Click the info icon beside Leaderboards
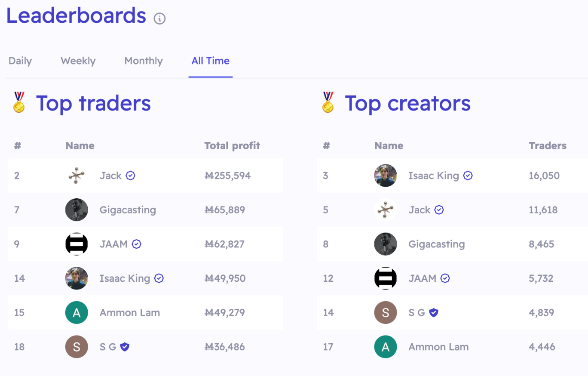588x376 pixels. tap(159, 18)
